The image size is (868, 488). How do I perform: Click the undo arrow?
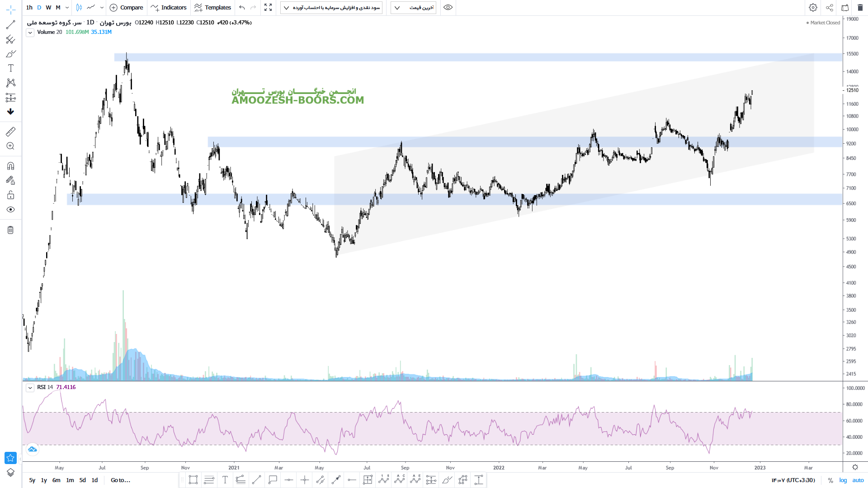click(242, 8)
